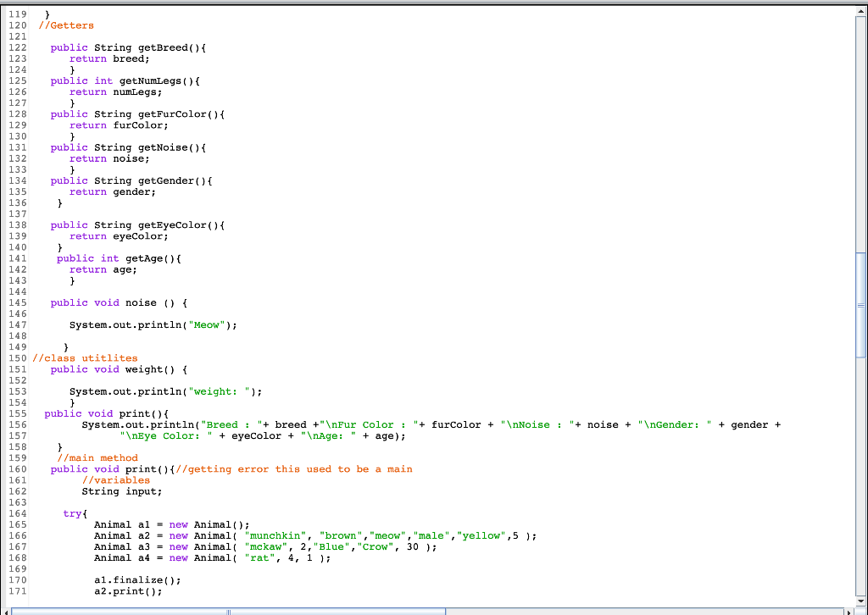The height and width of the screenshot is (615, 868).
Task: Click the "mckaw" string literal
Action: pyautogui.click(x=265, y=546)
